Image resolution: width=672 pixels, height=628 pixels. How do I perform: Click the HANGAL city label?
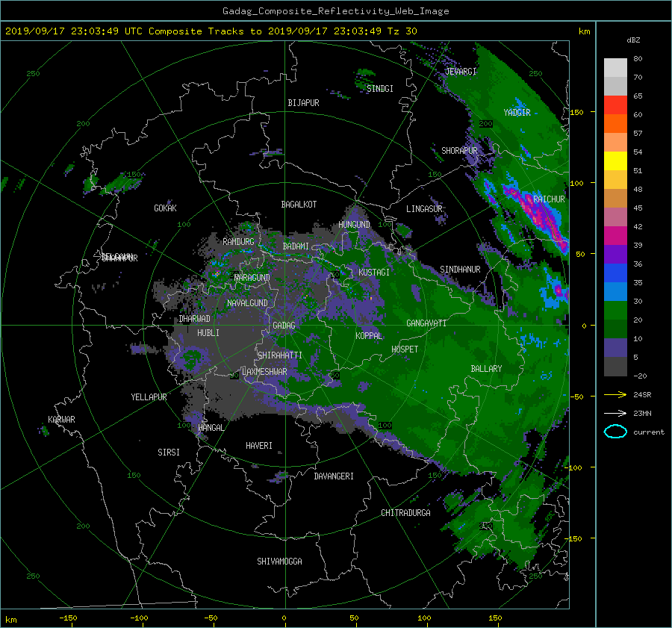click(x=211, y=428)
